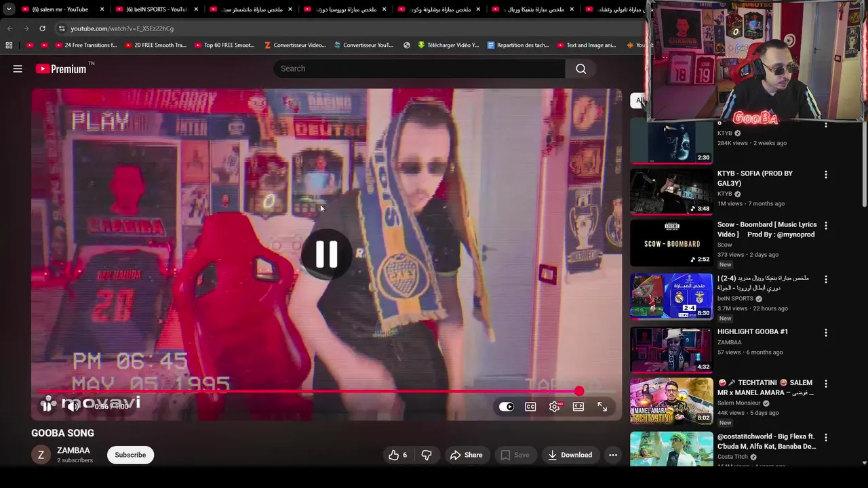
Task: Open the Salem Monsieur channel name
Action: pos(739,403)
